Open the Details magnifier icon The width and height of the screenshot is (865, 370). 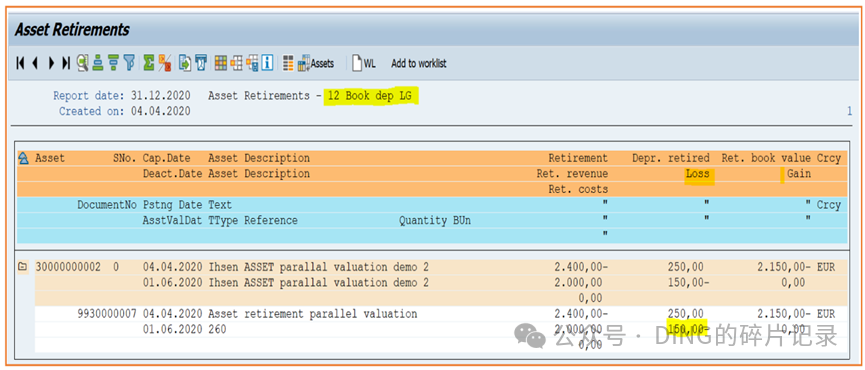point(83,63)
